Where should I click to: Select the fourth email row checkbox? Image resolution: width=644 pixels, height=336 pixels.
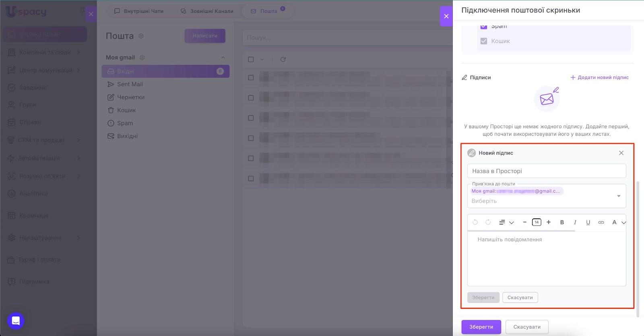click(x=251, y=138)
